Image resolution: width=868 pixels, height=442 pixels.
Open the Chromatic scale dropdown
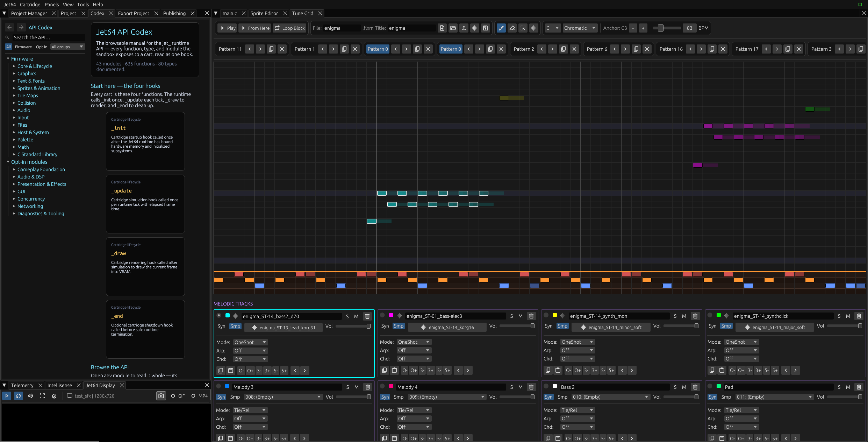point(580,28)
